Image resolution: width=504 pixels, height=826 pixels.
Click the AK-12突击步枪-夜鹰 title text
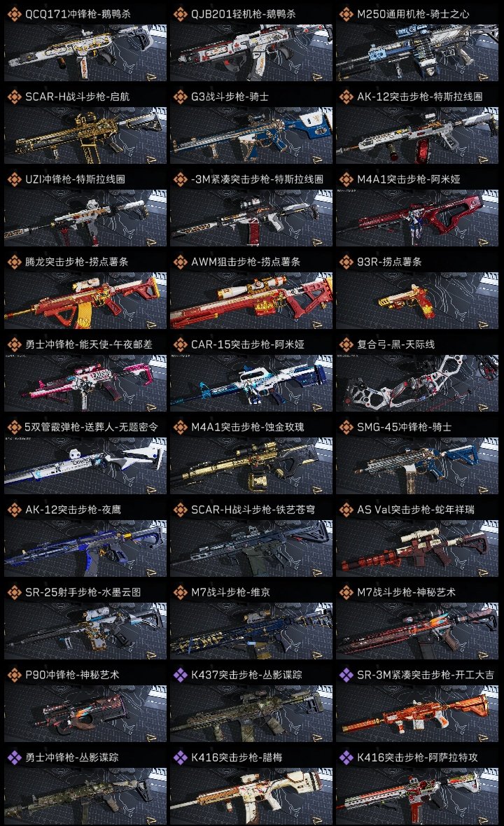coord(73,510)
